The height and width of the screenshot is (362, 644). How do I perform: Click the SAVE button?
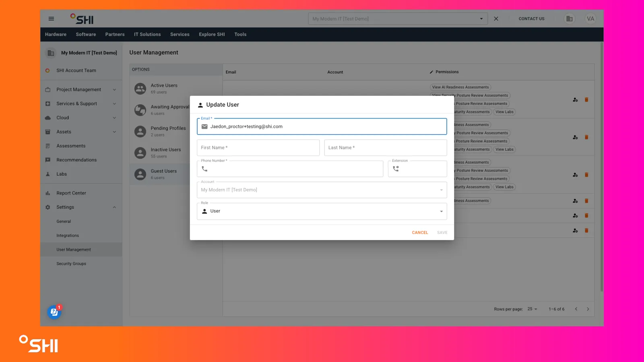442,232
